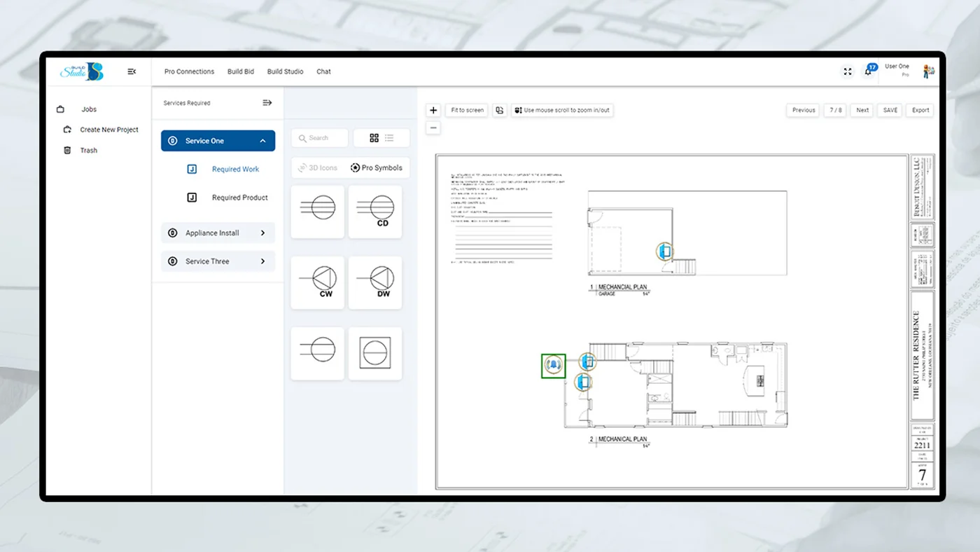This screenshot has height=552, width=980.
Task: Select the Required Product item
Action: coord(240,198)
